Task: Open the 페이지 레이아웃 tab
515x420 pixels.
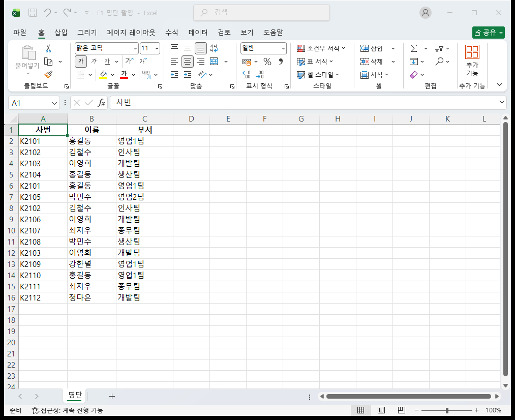Action: (131, 32)
